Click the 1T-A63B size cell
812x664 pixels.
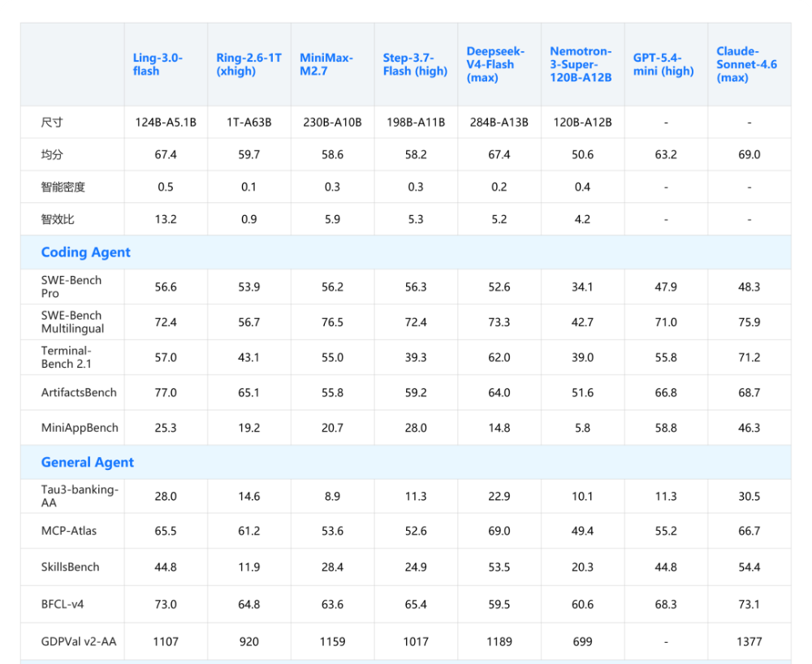(249, 123)
